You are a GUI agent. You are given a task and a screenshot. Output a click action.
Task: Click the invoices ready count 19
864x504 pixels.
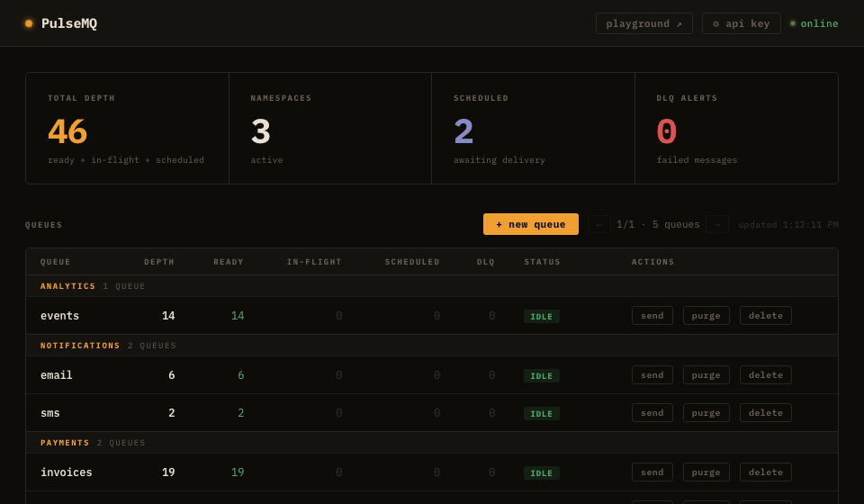click(238, 472)
